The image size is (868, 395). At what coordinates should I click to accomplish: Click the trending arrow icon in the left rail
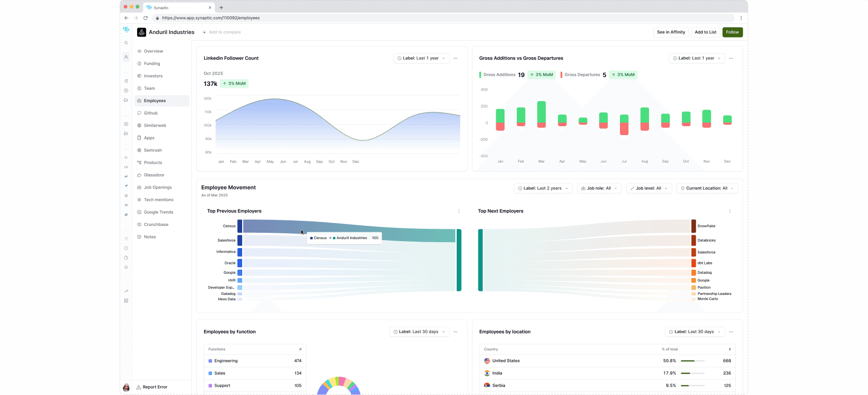point(126,291)
